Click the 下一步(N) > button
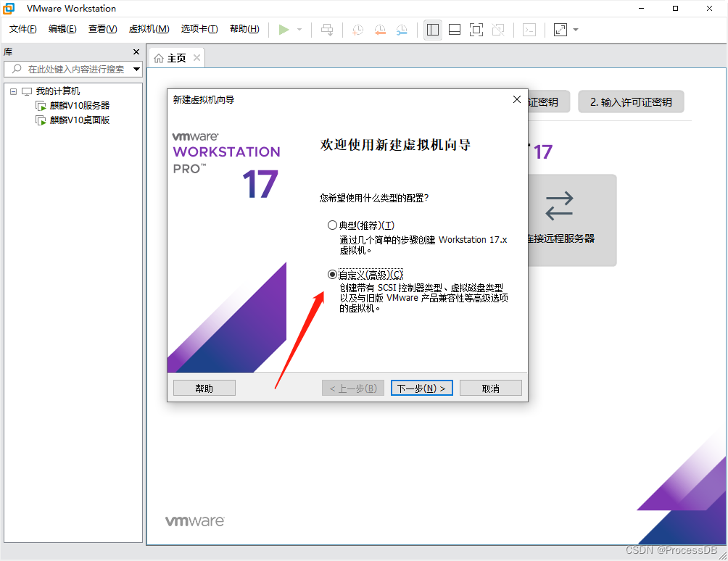The image size is (728, 561). coord(421,388)
